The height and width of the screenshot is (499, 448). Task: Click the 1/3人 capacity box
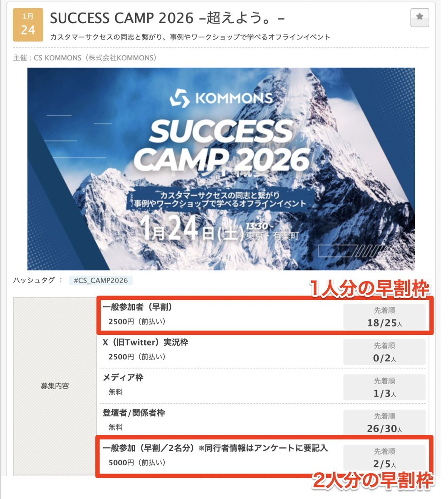pos(384,387)
